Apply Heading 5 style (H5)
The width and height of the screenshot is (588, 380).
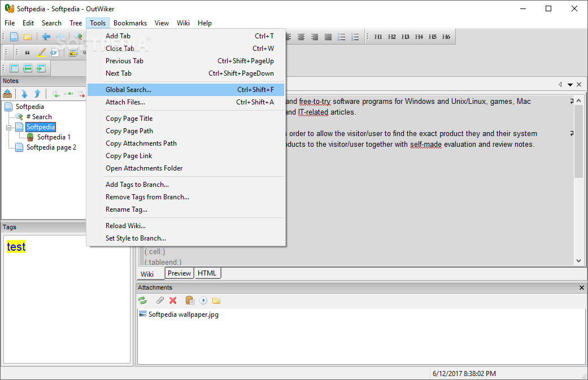coord(432,37)
